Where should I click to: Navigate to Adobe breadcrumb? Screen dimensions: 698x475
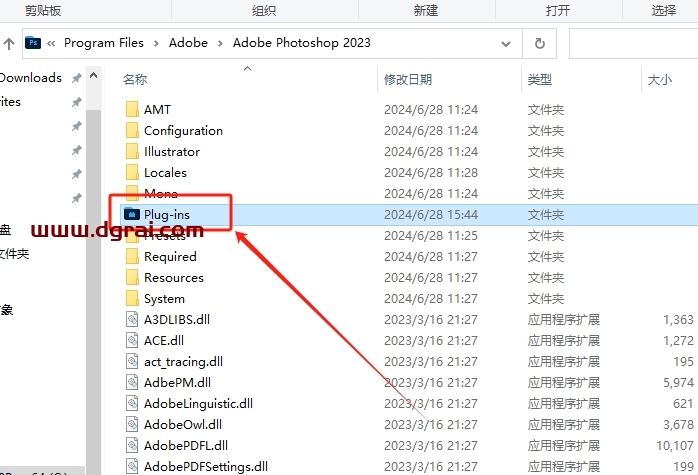(x=188, y=43)
